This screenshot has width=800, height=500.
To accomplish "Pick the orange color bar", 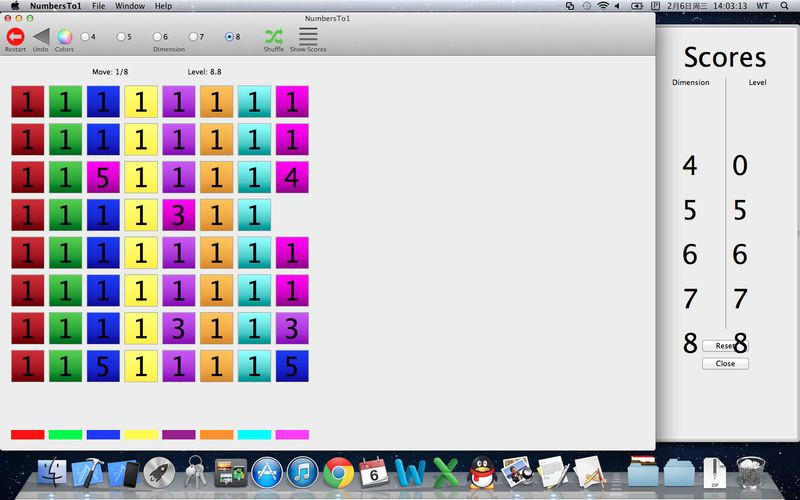I will [217, 435].
